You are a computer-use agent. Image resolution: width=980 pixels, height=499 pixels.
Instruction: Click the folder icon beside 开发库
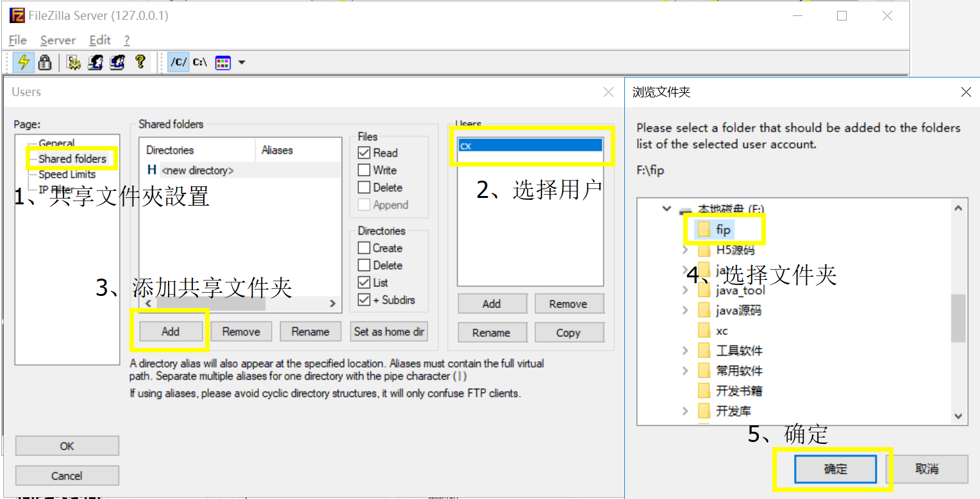pos(704,411)
